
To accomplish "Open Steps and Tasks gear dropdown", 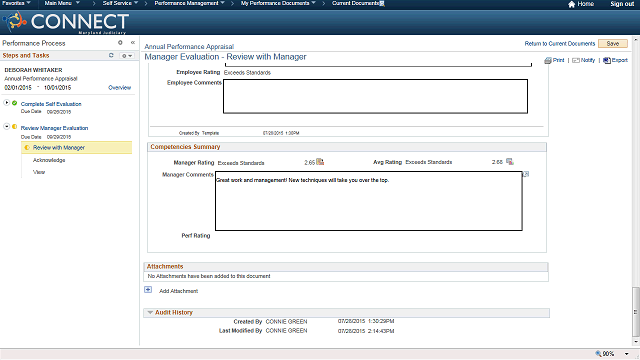I will point(127,56).
